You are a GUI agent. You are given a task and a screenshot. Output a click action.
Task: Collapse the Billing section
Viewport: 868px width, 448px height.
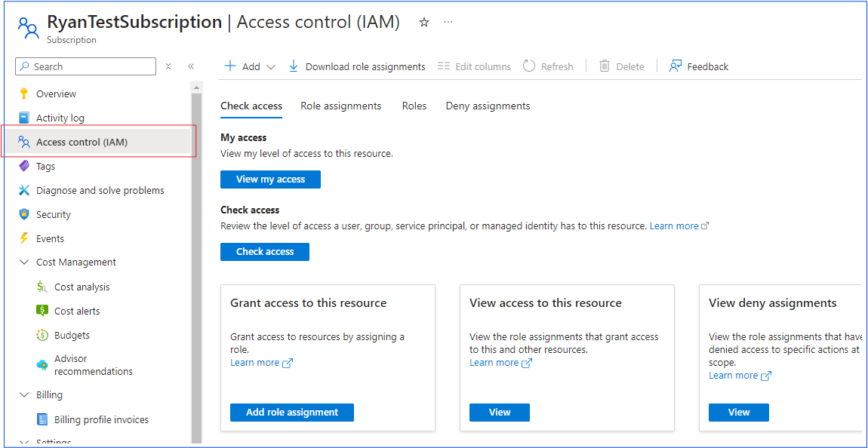(x=24, y=395)
